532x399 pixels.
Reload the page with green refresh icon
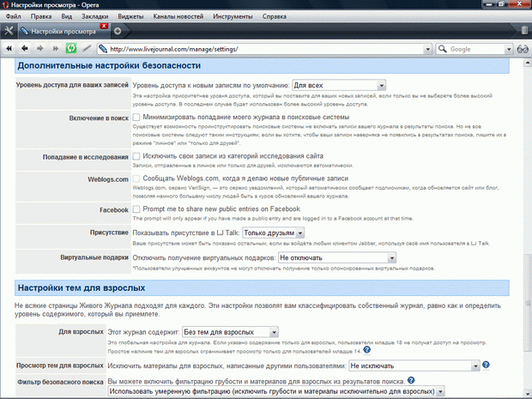click(71, 48)
